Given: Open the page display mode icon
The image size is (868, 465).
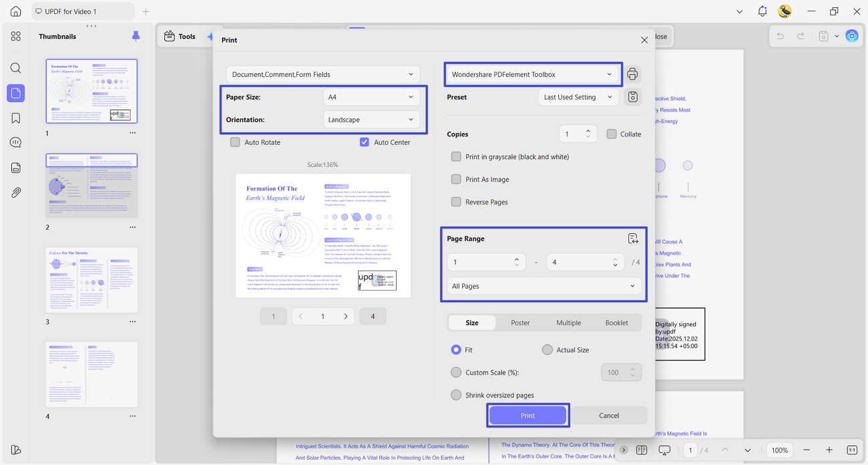Looking at the screenshot, I should point(642,450).
